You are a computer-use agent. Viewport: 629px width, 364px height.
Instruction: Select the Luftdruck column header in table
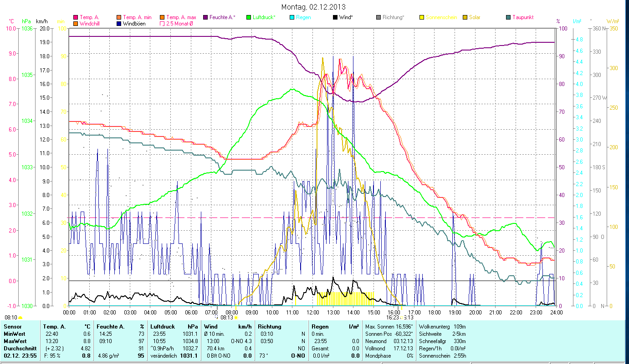[162, 326]
